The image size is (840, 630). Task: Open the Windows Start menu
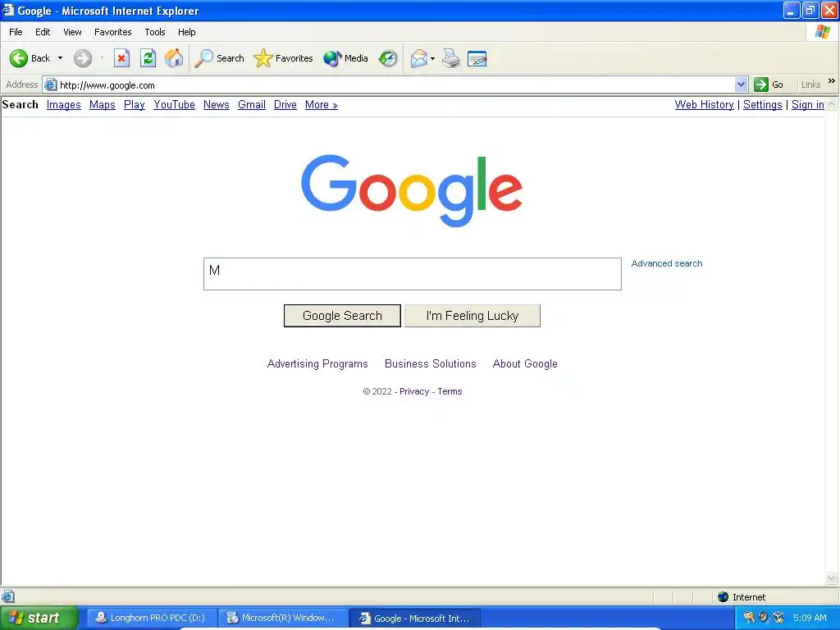[x=39, y=618]
